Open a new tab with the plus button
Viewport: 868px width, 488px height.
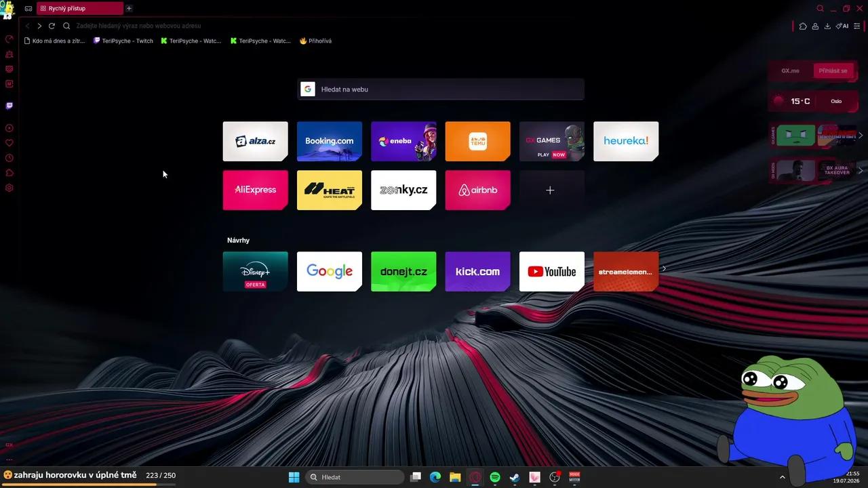click(x=129, y=8)
